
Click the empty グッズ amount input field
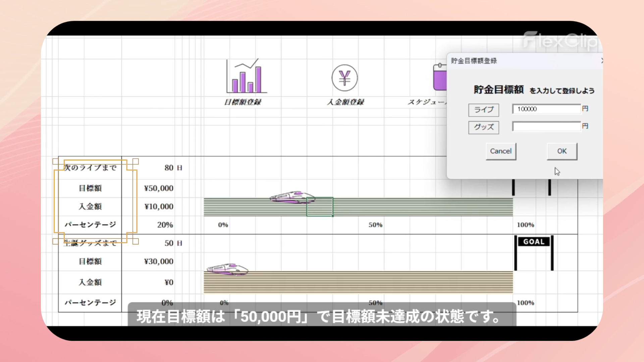[546, 126]
